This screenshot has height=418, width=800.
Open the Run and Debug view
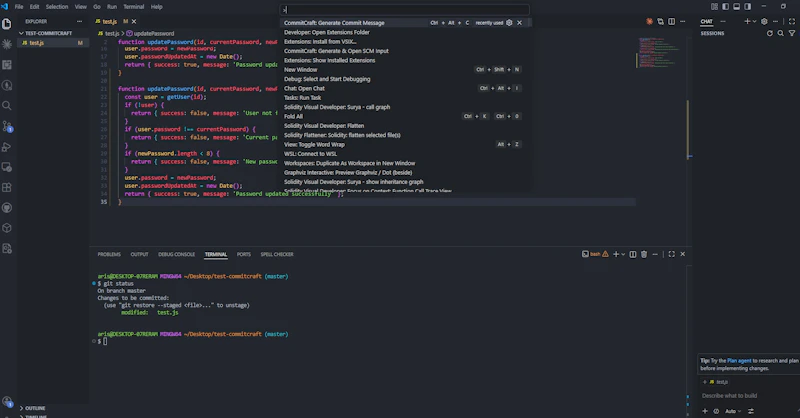[x=7, y=147]
